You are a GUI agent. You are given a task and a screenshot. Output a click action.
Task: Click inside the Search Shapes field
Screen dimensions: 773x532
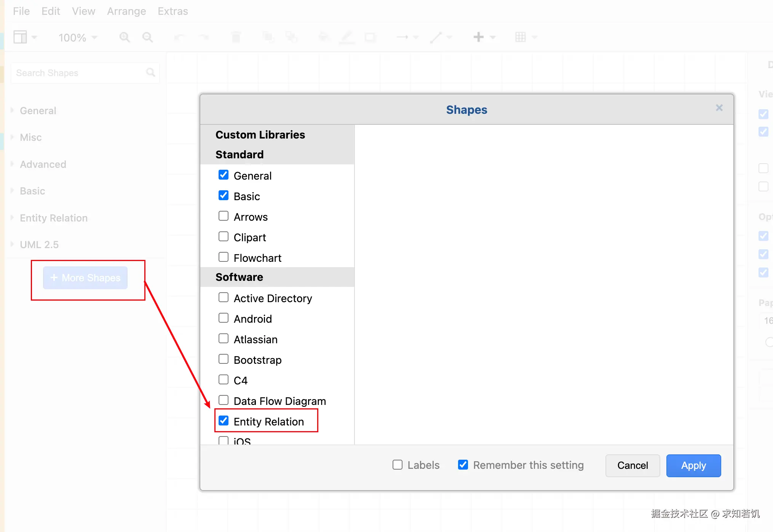(x=76, y=73)
